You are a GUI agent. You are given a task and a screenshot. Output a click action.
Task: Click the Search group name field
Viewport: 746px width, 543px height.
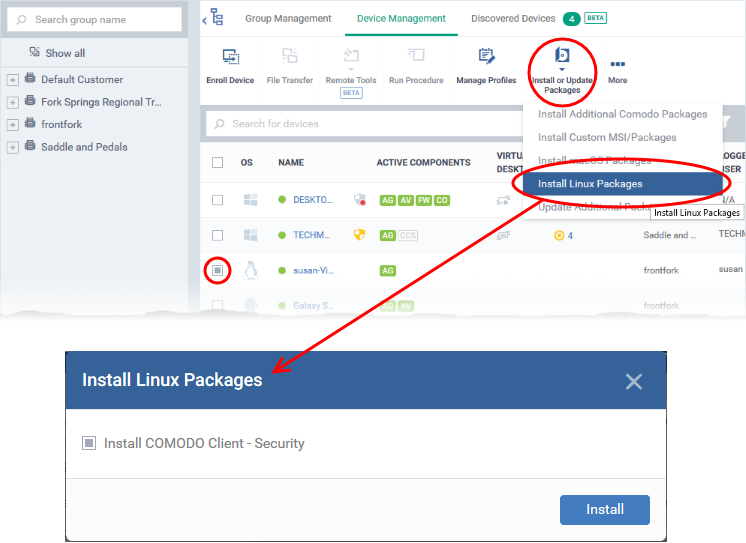point(94,20)
